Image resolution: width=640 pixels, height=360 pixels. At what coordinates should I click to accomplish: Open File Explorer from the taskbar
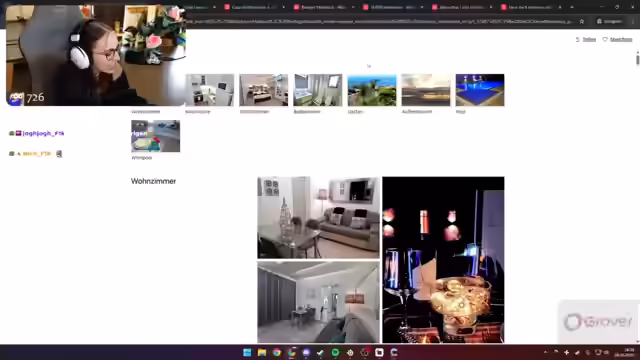[x=262, y=353]
